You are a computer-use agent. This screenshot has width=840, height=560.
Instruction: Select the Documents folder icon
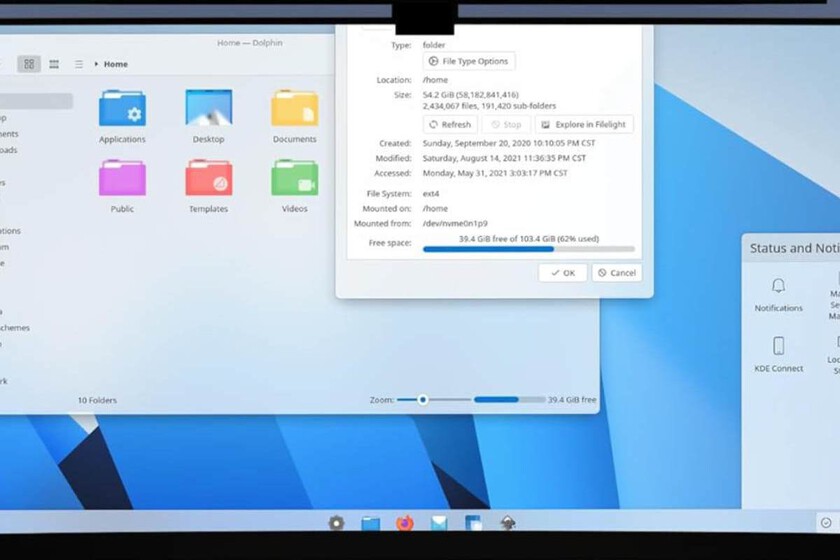click(x=294, y=109)
